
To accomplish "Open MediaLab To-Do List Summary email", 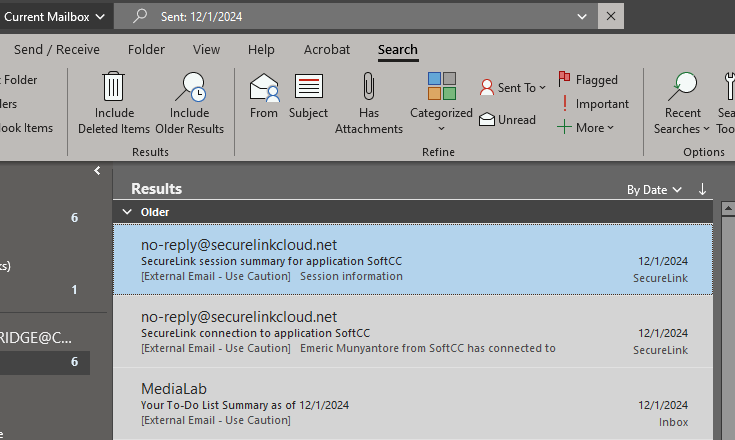I will pos(413,403).
